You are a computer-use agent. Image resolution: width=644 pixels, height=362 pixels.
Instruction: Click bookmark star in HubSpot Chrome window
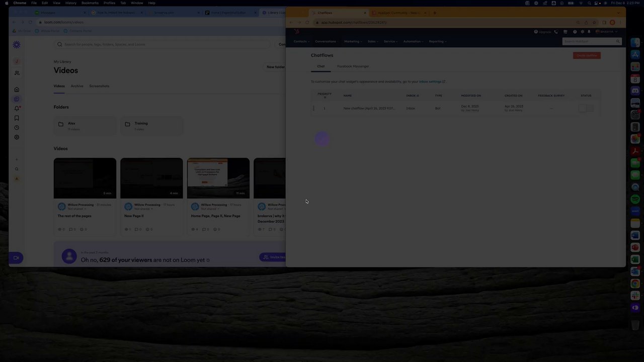[594, 23]
